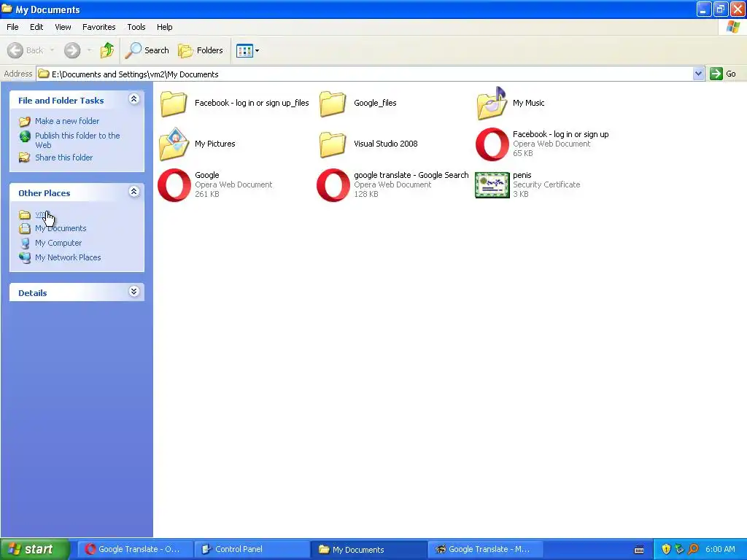The width and height of the screenshot is (747, 560).
Task: Open the Help menu
Action: (x=164, y=27)
